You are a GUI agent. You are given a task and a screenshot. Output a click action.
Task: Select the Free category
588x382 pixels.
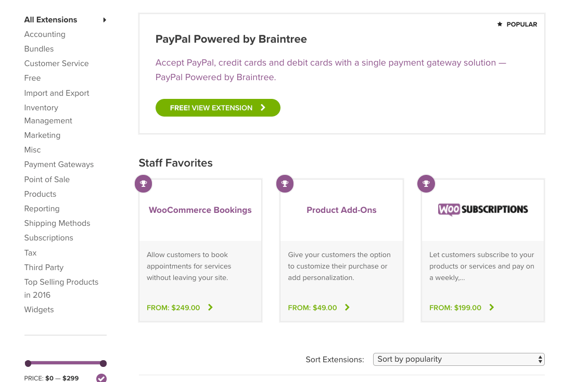[32, 79]
